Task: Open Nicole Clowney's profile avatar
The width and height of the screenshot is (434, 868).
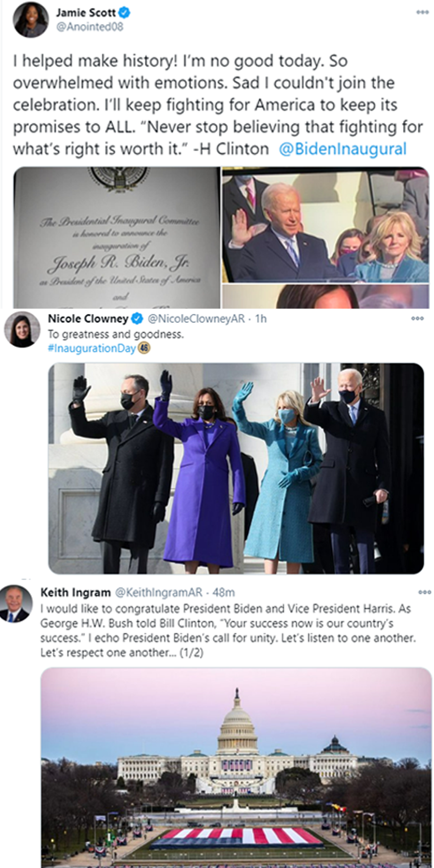Action: click(22, 329)
